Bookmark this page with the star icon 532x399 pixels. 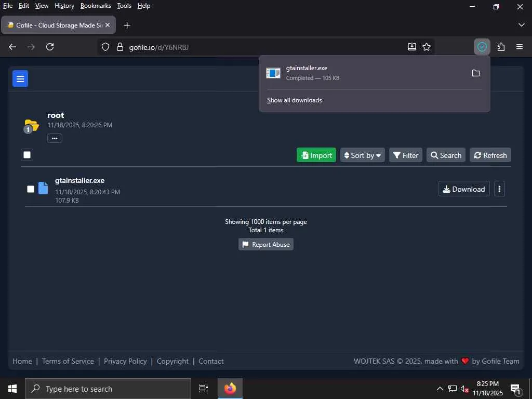click(x=427, y=47)
